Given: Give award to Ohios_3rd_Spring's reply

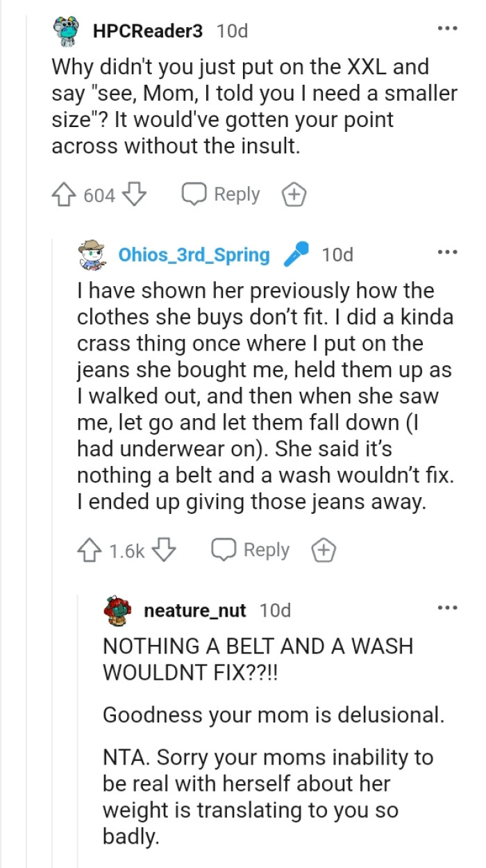Looking at the screenshot, I should (322, 551).
